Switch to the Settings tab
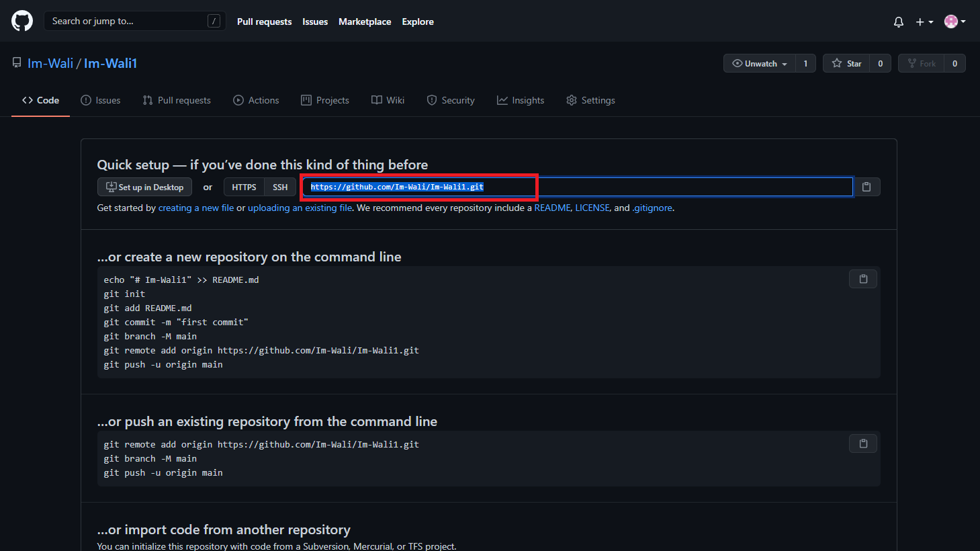The height and width of the screenshot is (551, 980). click(590, 100)
